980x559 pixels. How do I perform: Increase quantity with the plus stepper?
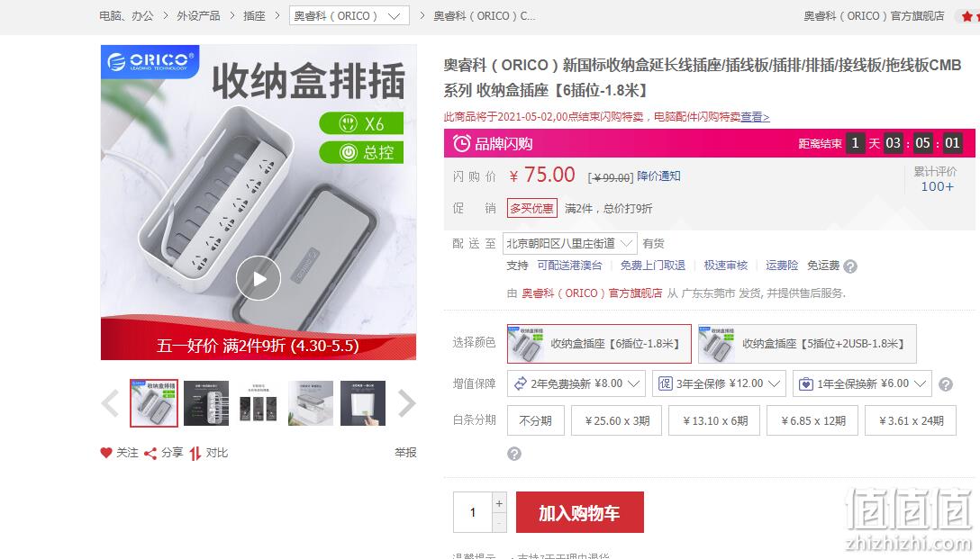coord(499,503)
